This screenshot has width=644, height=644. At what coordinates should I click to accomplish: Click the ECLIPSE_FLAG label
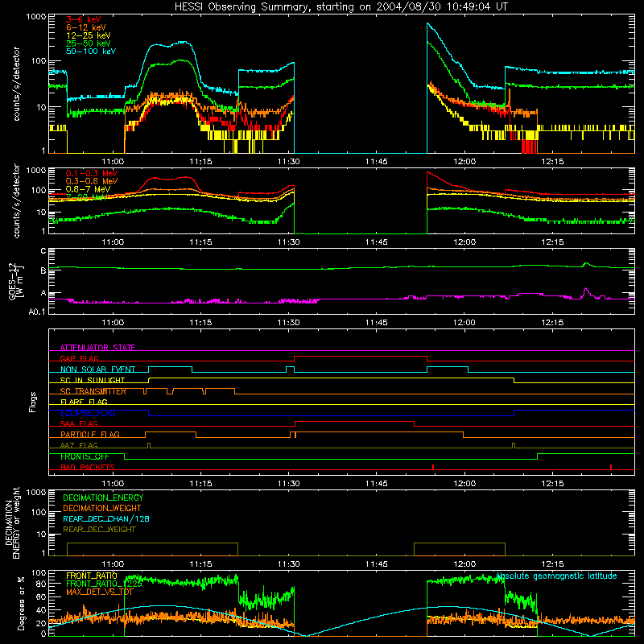[x=88, y=413]
